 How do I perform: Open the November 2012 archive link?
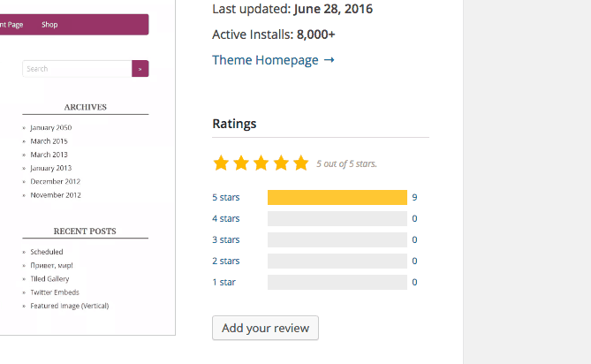point(56,195)
